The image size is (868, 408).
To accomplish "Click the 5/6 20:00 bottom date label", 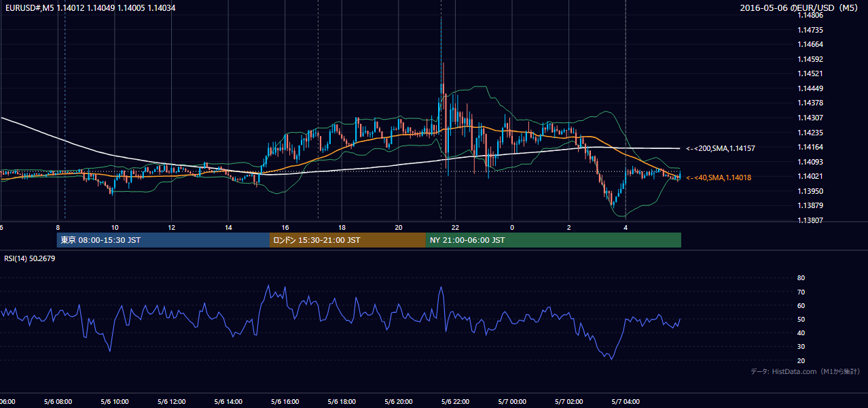I will pyautogui.click(x=399, y=401).
